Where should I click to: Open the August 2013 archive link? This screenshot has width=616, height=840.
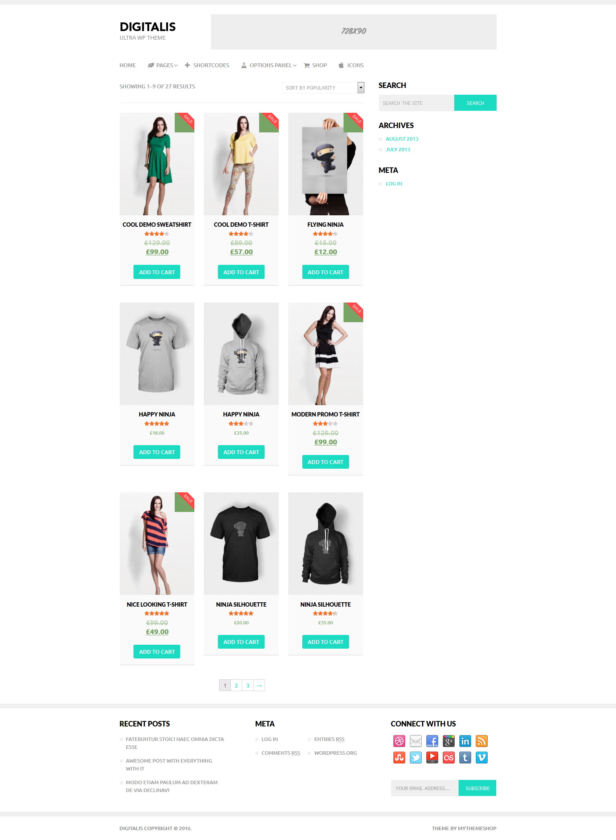click(x=402, y=139)
